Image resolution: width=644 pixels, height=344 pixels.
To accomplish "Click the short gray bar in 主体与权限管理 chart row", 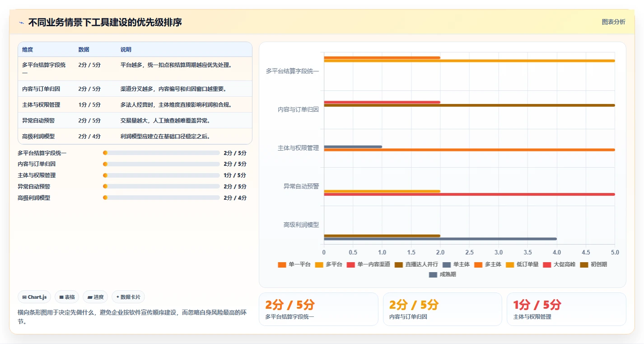I will [353, 146].
